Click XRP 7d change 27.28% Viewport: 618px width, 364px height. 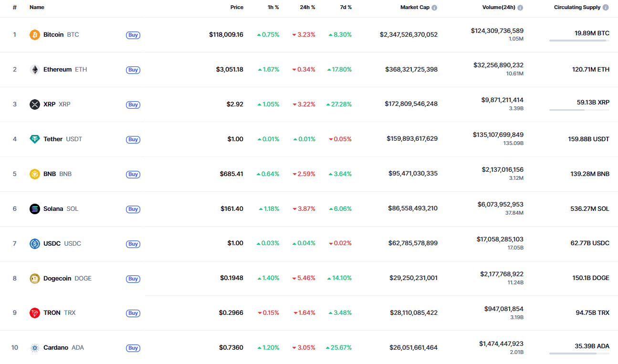click(x=339, y=104)
